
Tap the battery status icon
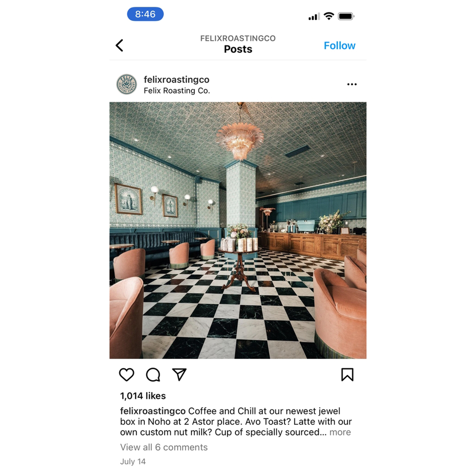[x=346, y=16]
